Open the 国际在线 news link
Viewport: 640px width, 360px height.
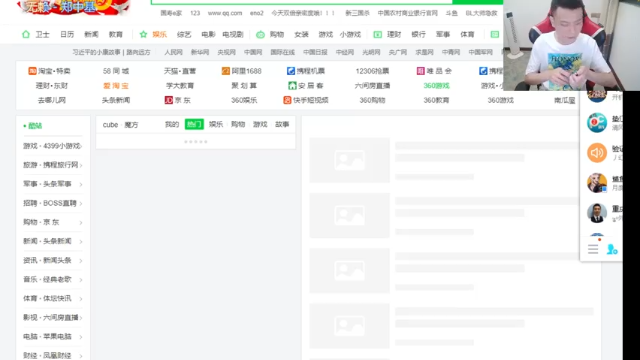(282, 52)
